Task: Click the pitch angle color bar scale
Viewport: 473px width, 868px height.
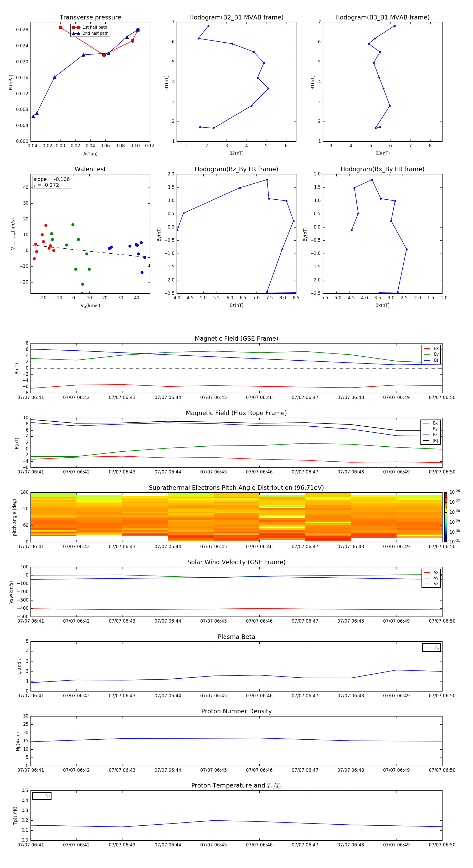Action: tap(445, 517)
